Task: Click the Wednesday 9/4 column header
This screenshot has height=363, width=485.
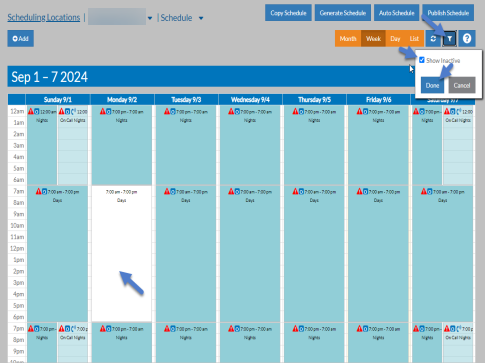Action: (x=250, y=100)
